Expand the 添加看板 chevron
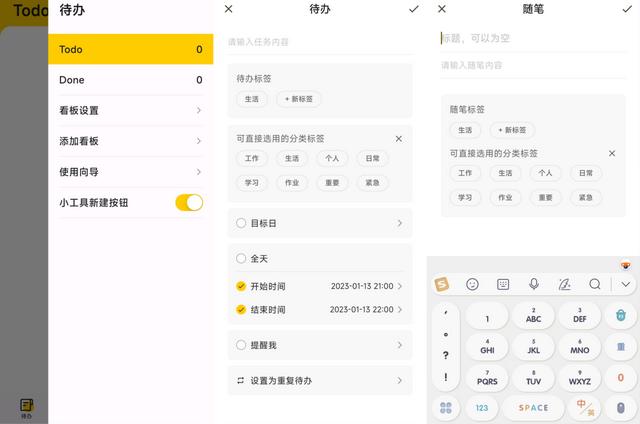The height and width of the screenshot is (424, 640). [x=199, y=141]
